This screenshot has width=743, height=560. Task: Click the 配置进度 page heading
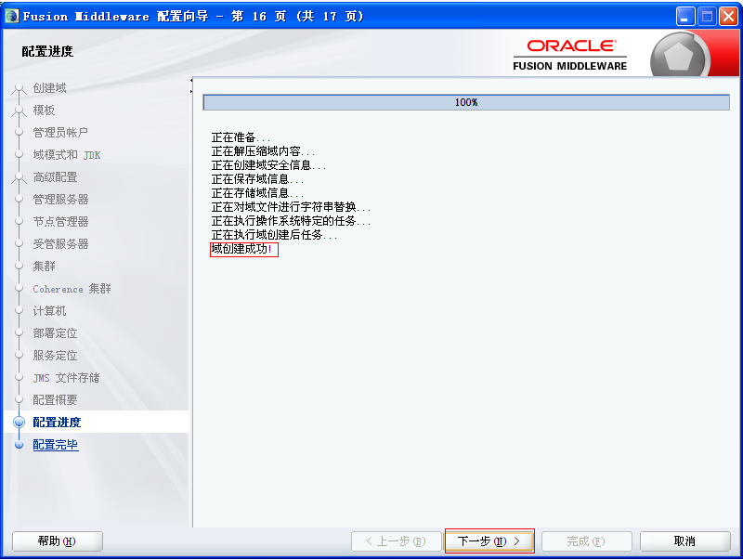[x=47, y=51]
